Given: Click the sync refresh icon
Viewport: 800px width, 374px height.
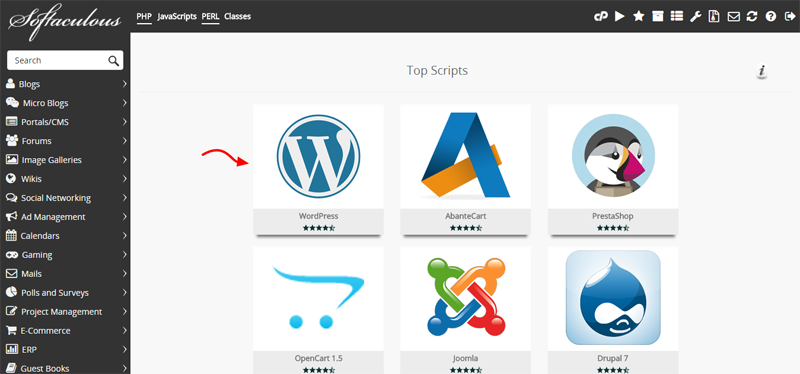Looking at the screenshot, I should pyautogui.click(x=752, y=16).
